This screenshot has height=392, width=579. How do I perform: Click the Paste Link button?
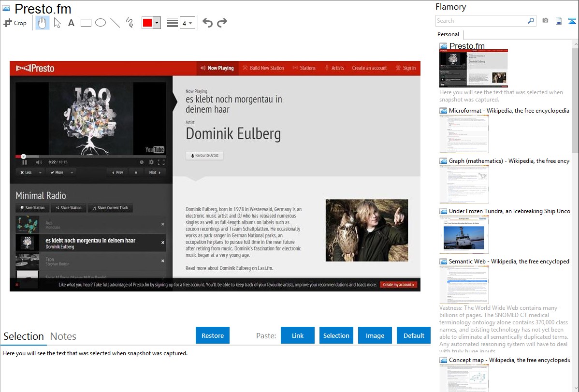pyautogui.click(x=298, y=335)
